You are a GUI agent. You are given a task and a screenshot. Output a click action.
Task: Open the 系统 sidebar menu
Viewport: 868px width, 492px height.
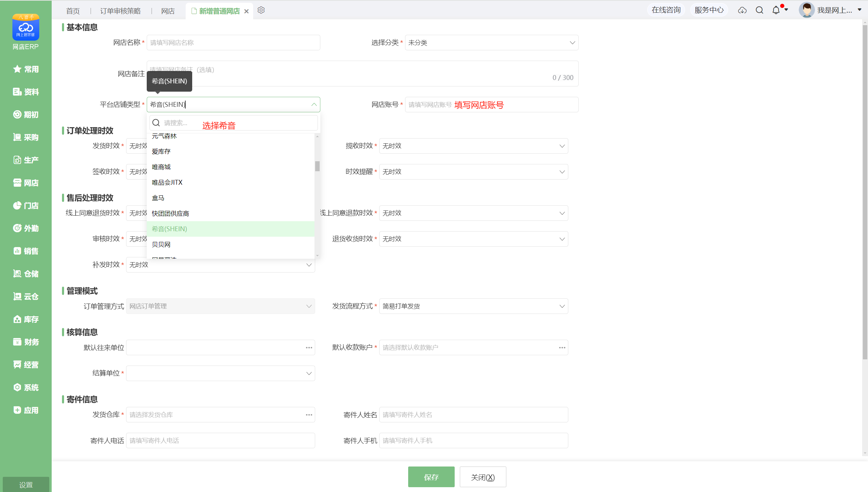pyautogui.click(x=26, y=388)
